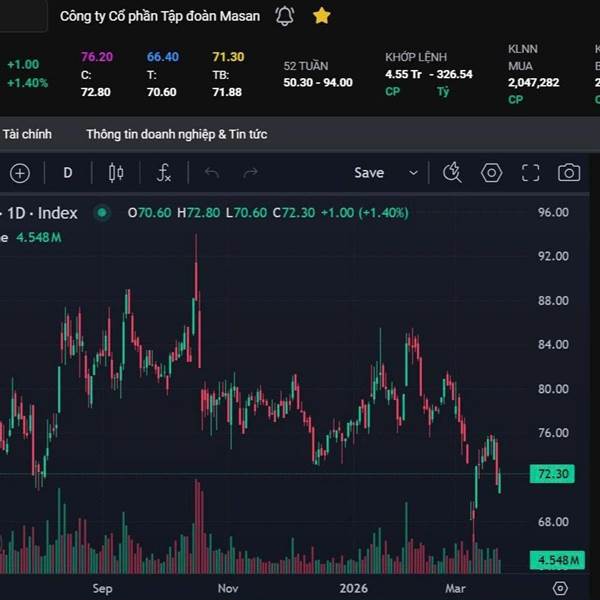Open the quick search icon
This screenshot has height=600, width=600.
coord(452,173)
